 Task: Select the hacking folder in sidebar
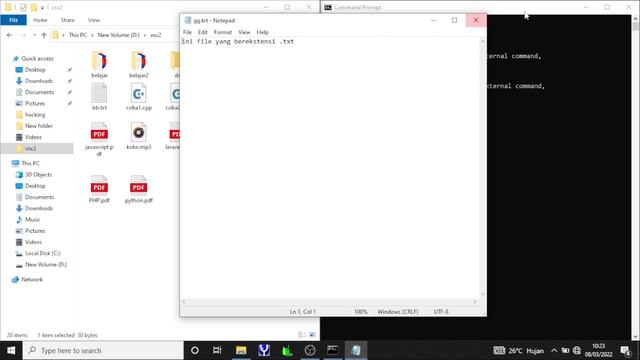tap(35, 115)
